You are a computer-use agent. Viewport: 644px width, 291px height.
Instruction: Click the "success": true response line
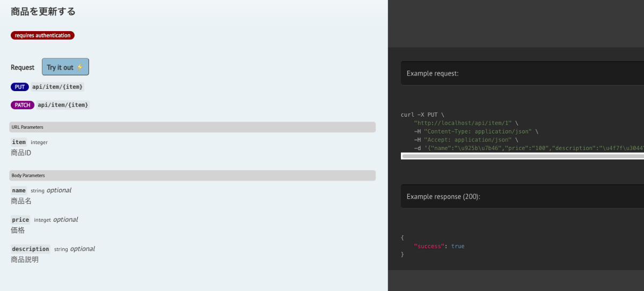click(439, 247)
